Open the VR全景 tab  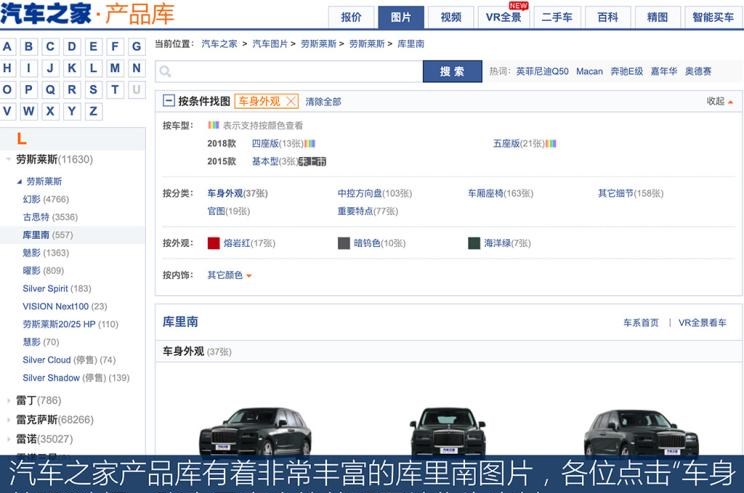click(x=503, y=18)
